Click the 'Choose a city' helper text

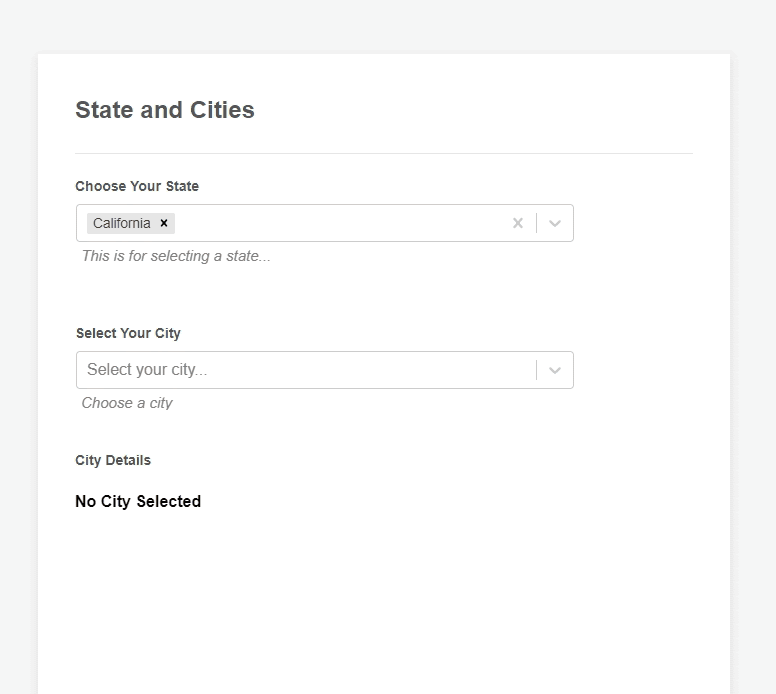127,403
